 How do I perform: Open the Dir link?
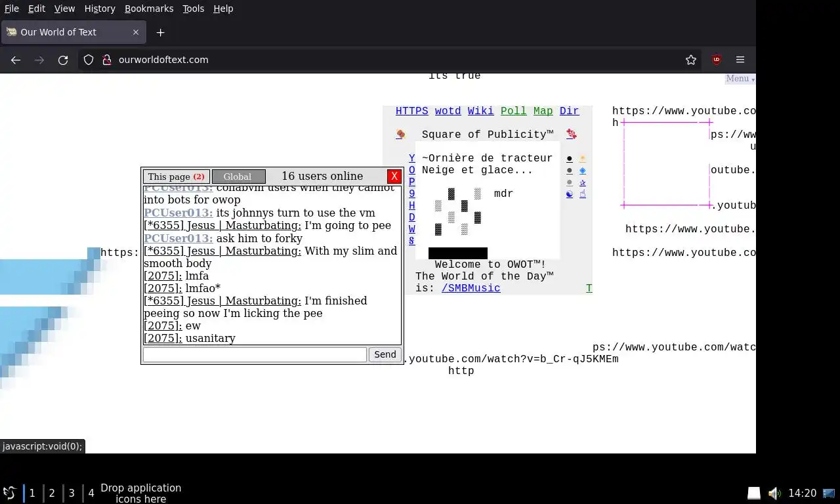(x=569, y=111)
